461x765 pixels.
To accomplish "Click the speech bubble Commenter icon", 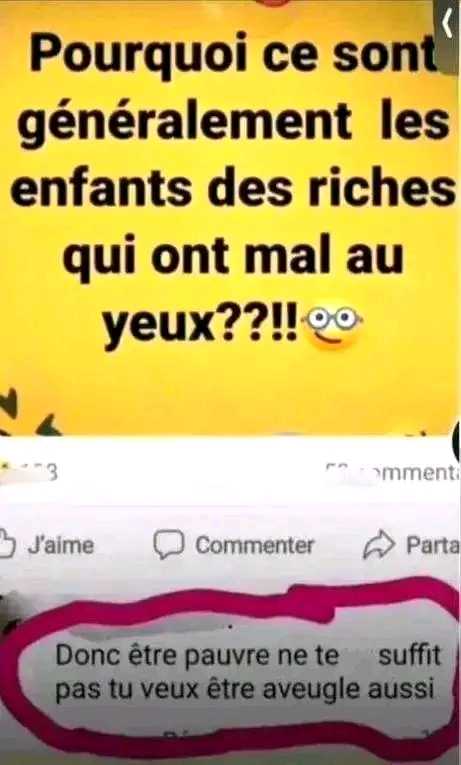I will pyautogui.click(x=168, y=545).
